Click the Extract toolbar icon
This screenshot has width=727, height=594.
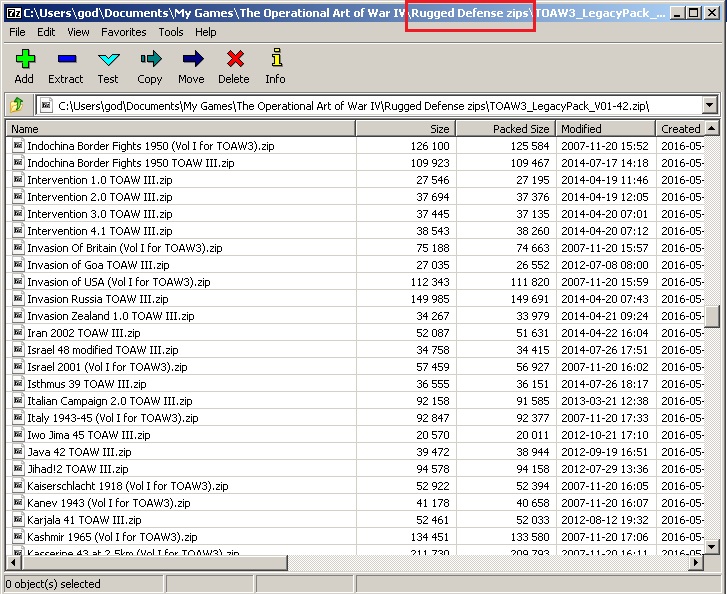tap(67, 58)
